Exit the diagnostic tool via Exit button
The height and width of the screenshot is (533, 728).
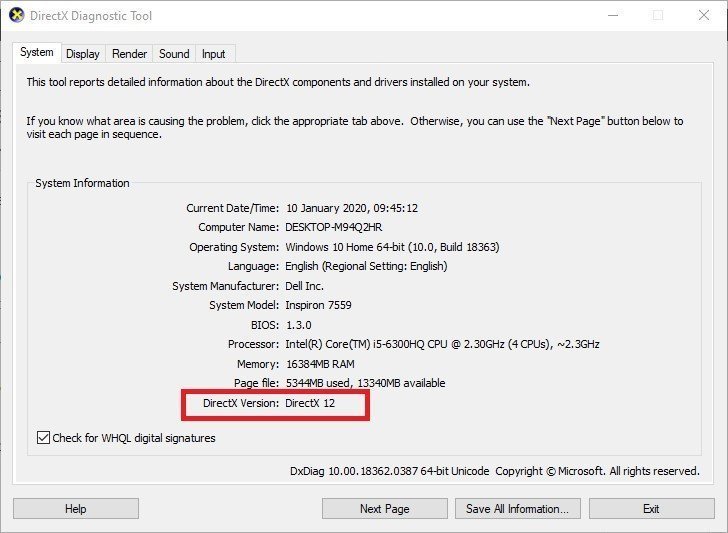click(651, 509)
